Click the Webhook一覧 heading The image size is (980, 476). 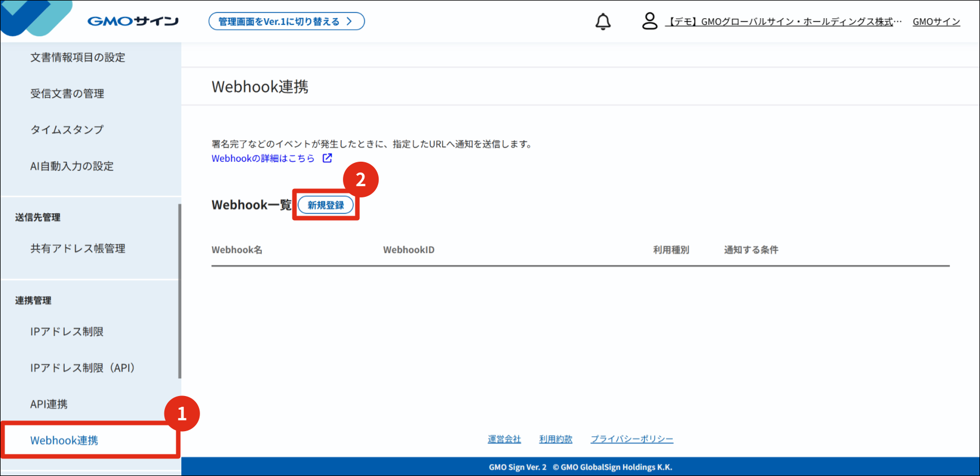tap(252, 205)
